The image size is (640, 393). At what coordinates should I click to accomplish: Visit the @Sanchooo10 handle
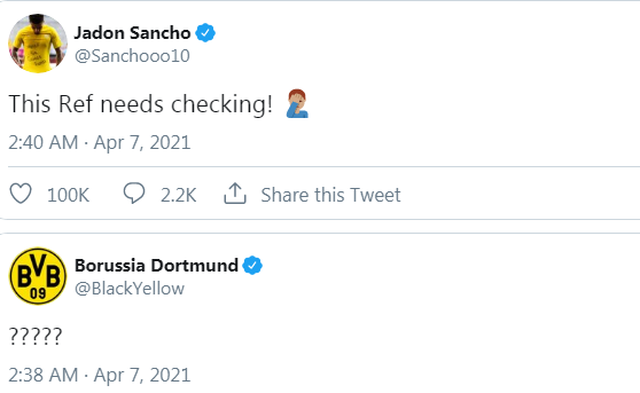pyautogui.click(x=132, y=56)
